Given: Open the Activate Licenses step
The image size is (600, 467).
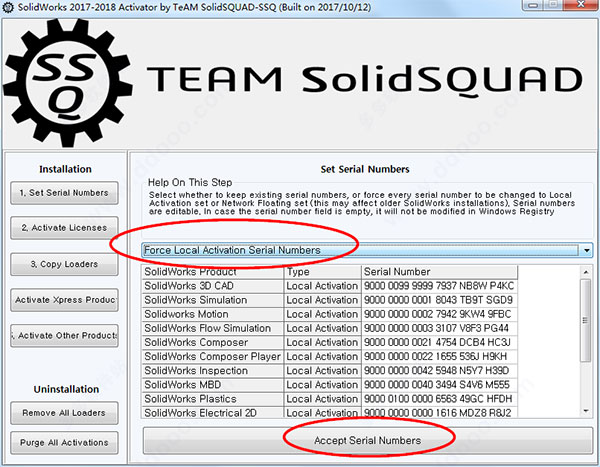Looking at the screenshot, I should [x=64, y=228].
